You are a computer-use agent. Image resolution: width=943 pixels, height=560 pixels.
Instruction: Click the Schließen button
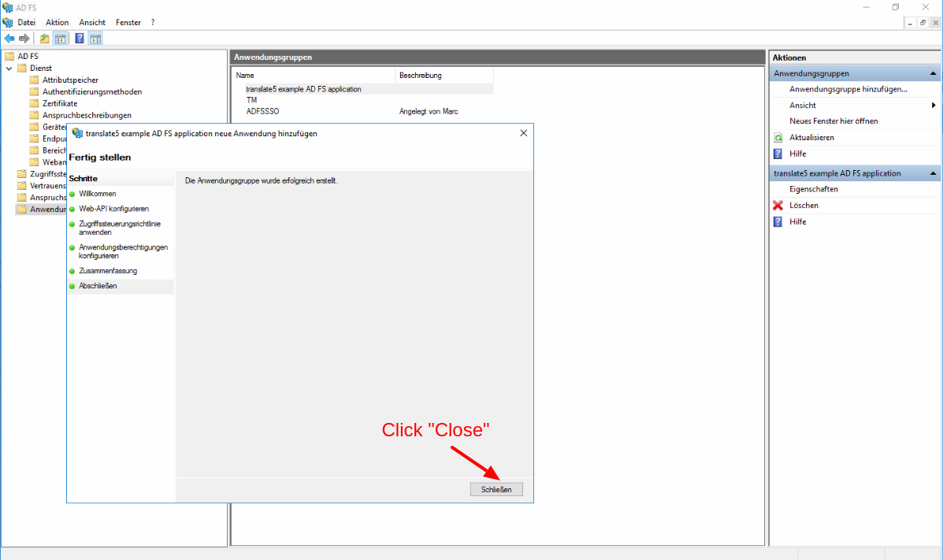click(496, 490)
